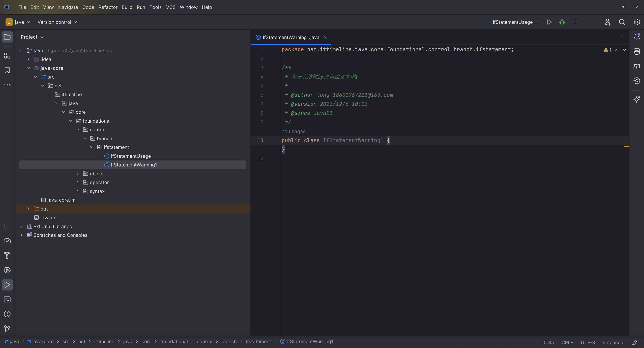The height and width of the screenshot is (348, 644).
Task: Click the no usages inlay hint
Action: tap(294, 131)
